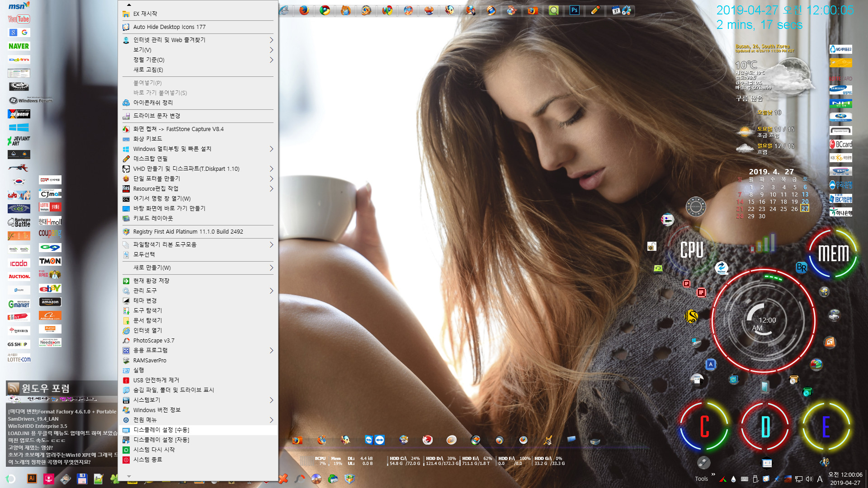The image size is (868, 488).
Task: Click the down arrow at context menu bottom
Action: pos(129,476)
